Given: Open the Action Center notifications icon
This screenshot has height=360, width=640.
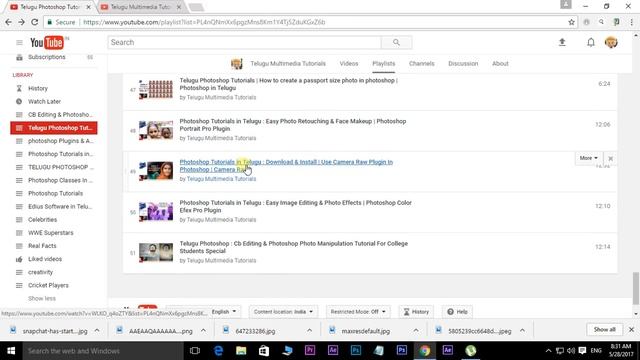Looking at the screenshot, I should [x=582, y=351].
